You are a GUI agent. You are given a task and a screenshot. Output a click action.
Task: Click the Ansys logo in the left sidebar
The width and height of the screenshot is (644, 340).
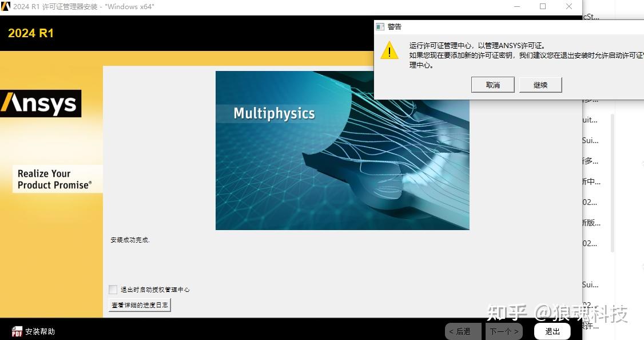(40, 104)
